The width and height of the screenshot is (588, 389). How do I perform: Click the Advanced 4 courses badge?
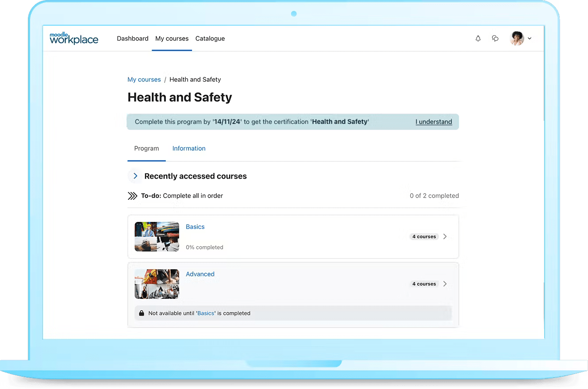(x=424, y=284)
